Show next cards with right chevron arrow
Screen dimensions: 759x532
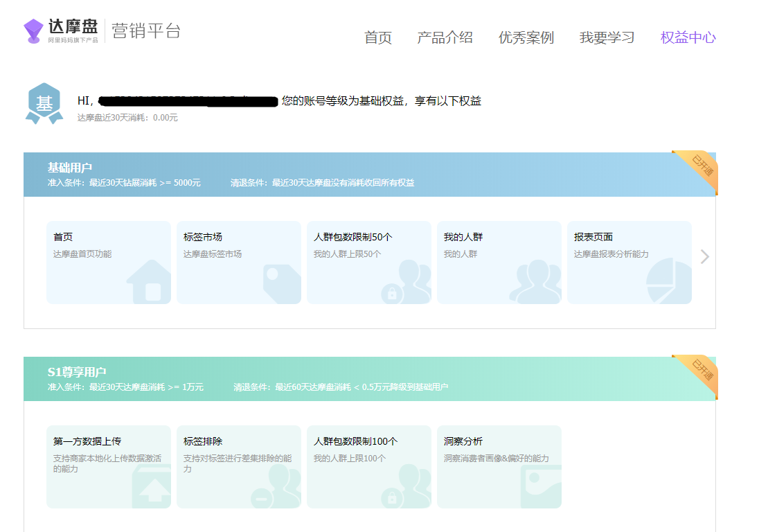pyautogui.click(x=705, y=256)
